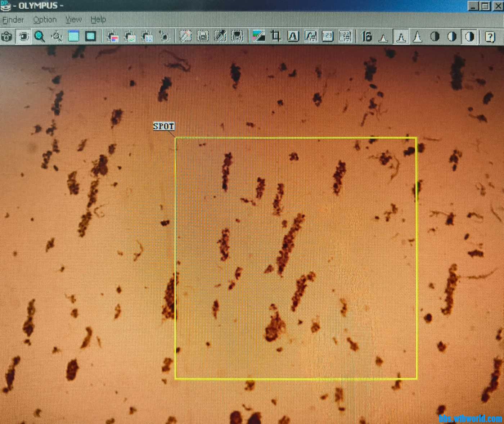Expand the View menu
The height and width of the screenshot is (424, 504).
(x=74, y=20)
